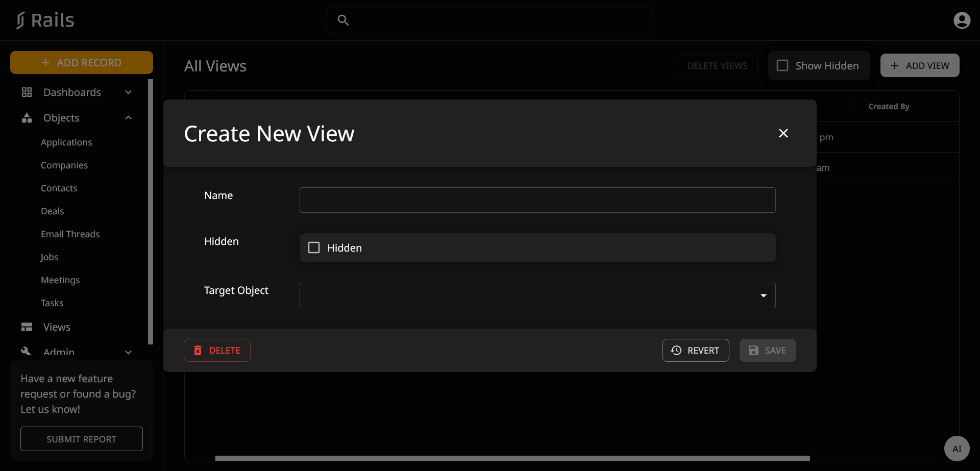Viewport: 980px width, 471px height.
Task: Expand the Admin section chevron
Action: 129,352
